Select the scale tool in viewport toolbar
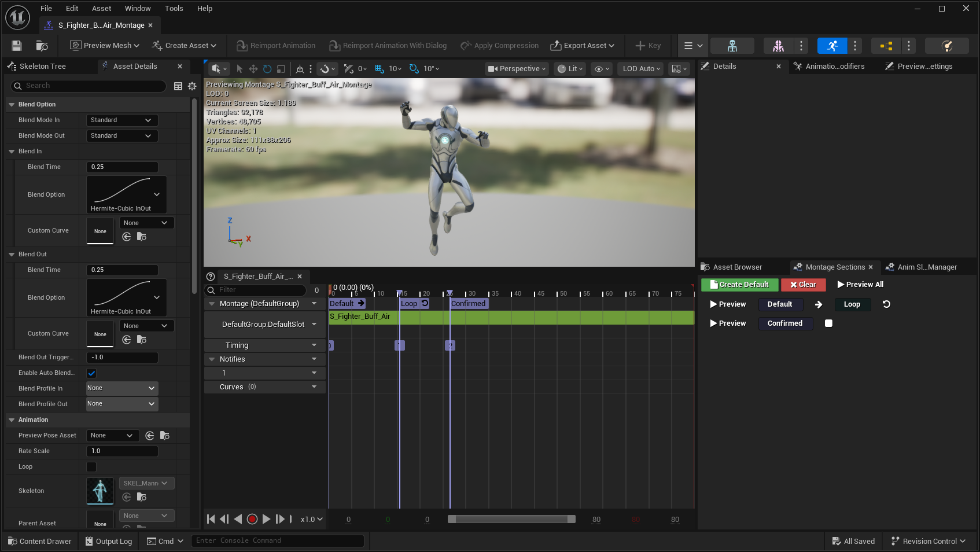Viewport: 980px width, 552px height. point(281,69)
